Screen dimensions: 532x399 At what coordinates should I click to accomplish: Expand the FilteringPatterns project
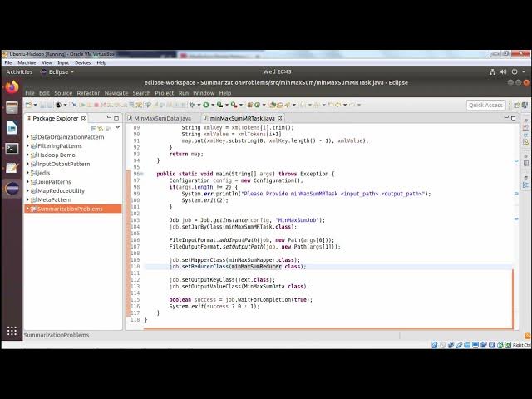tap(27, 146)
